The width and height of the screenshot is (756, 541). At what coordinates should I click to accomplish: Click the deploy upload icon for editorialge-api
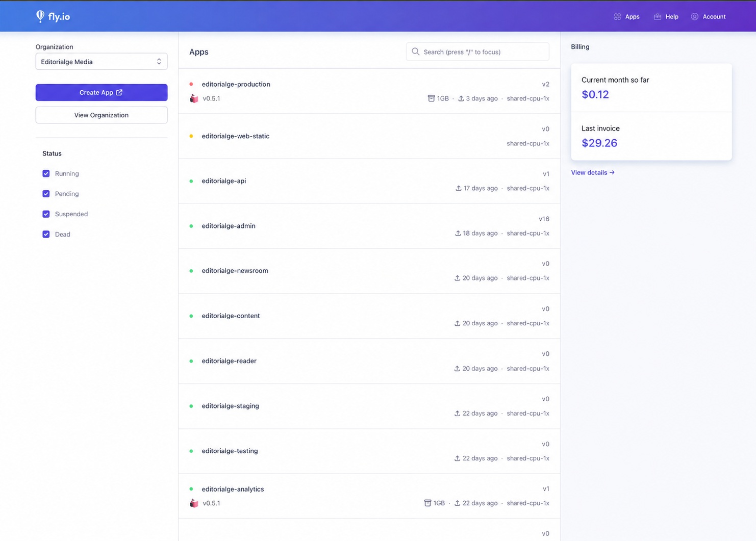click(x=459, y=188)
